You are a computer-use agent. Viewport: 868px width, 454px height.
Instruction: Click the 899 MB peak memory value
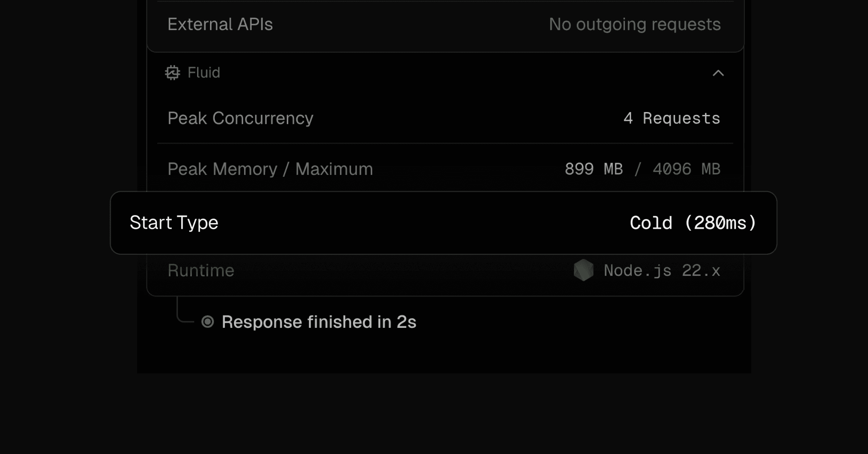point(594,169)
